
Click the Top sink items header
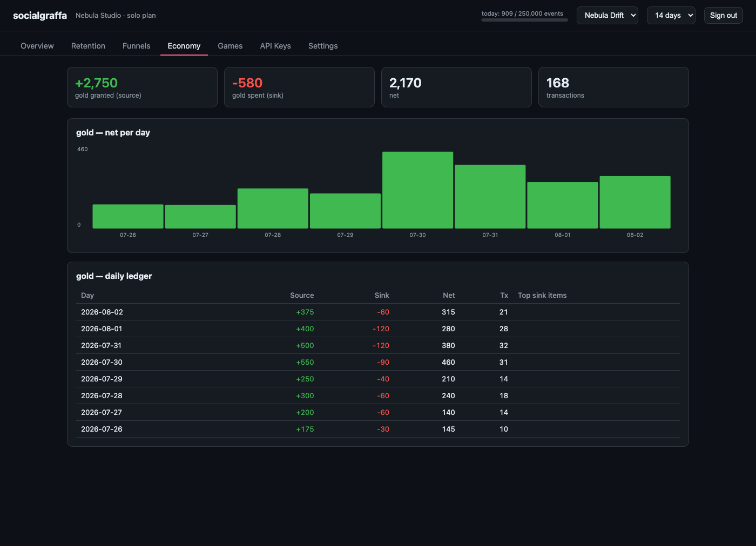(x=542, y=295)
